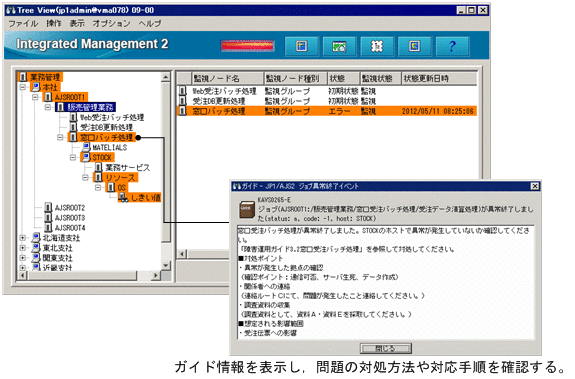The height and width of the screenshot is (379, 575).
Task: Click the first blue toolbar icon button
Action: coord(301,46)
